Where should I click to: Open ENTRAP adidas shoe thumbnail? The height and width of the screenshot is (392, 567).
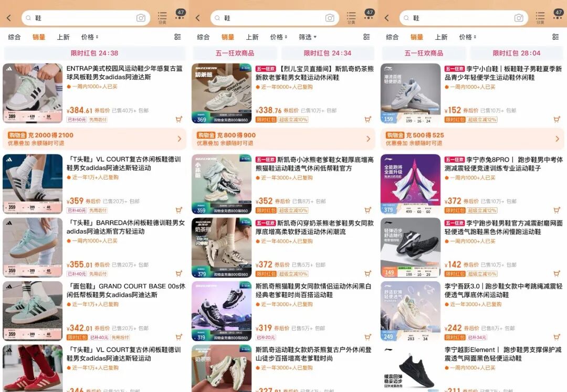click(x=33, y=93)
